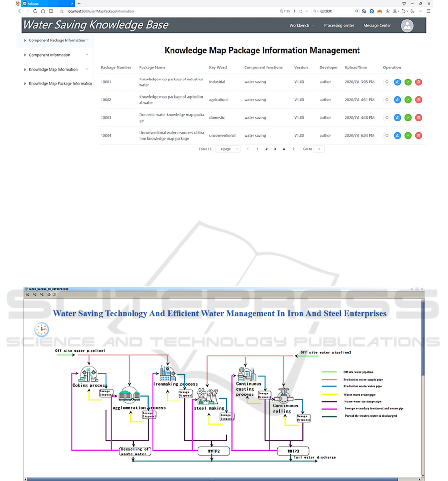
Task: Open the Workbench dropdown menu
Action: click(x=301, y=26)
